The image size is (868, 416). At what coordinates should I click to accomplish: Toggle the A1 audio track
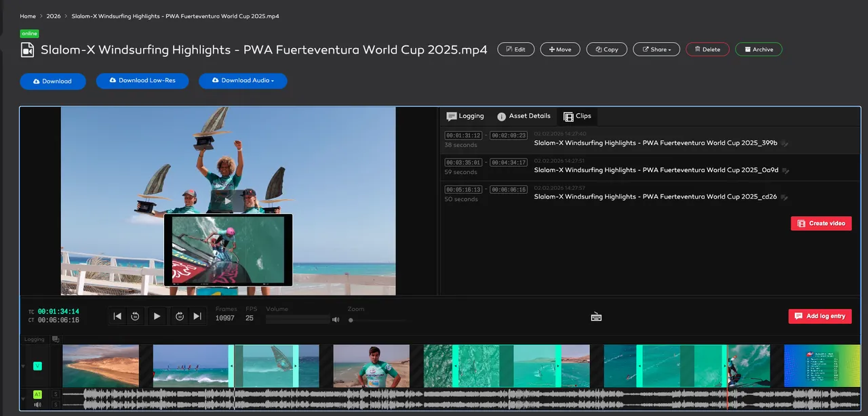click(x=37, y=394)
